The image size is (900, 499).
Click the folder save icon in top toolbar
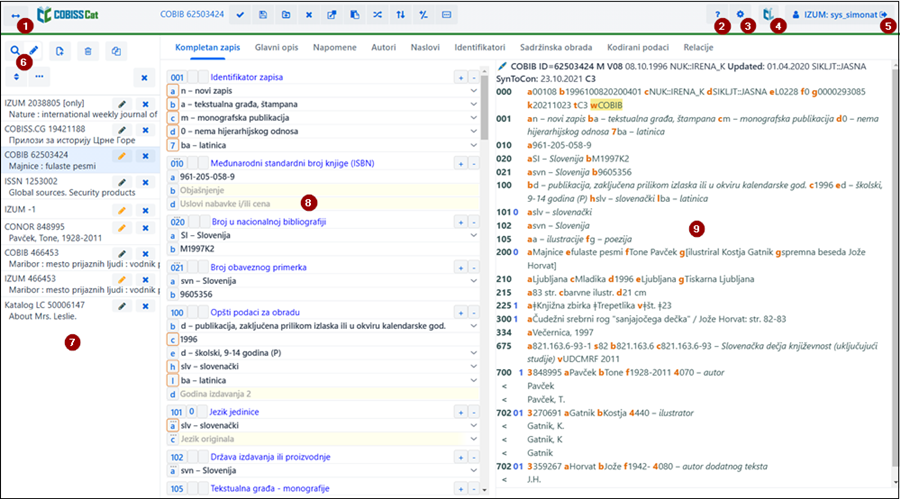point(286,15)
